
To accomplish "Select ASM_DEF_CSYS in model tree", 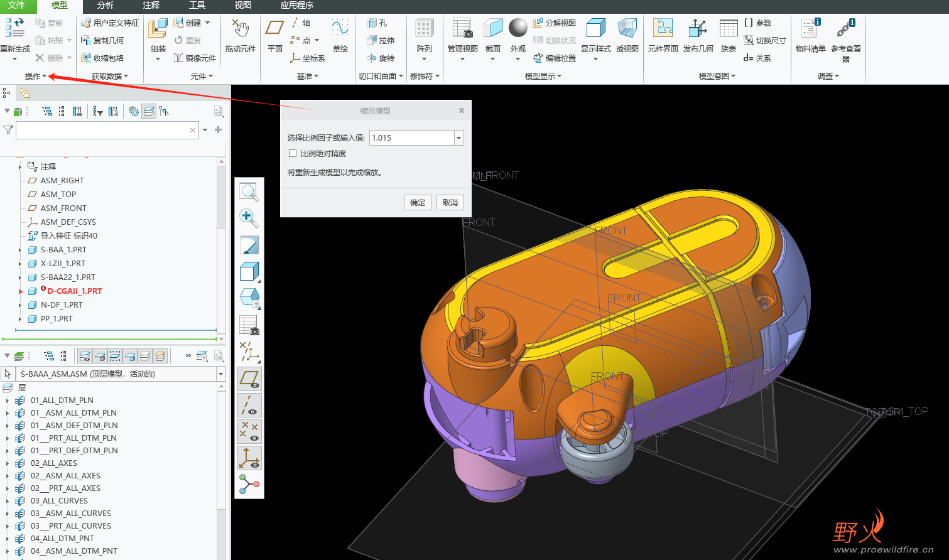I will 68,222.
